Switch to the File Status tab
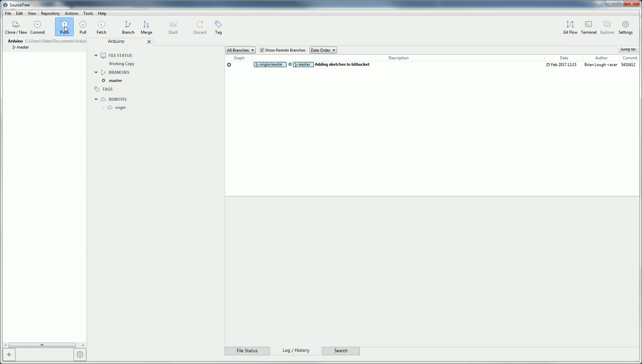The image size is (642, 364). point(247,351)
